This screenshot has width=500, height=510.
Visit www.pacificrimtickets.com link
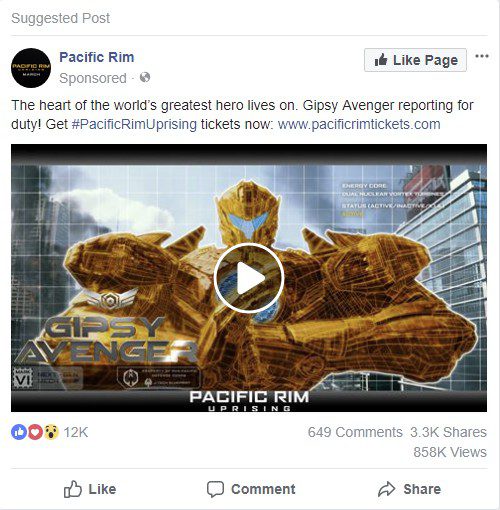tap(359, 124)
